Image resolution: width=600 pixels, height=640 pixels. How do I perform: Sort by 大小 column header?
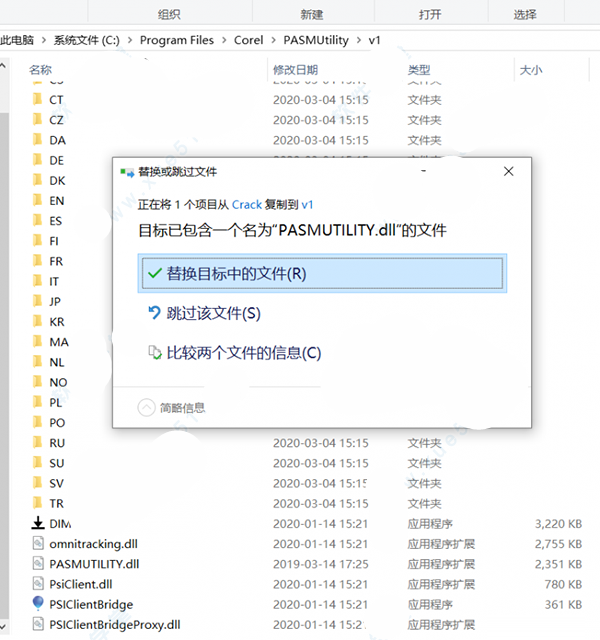pyautogui.click(x=531, y=70)
